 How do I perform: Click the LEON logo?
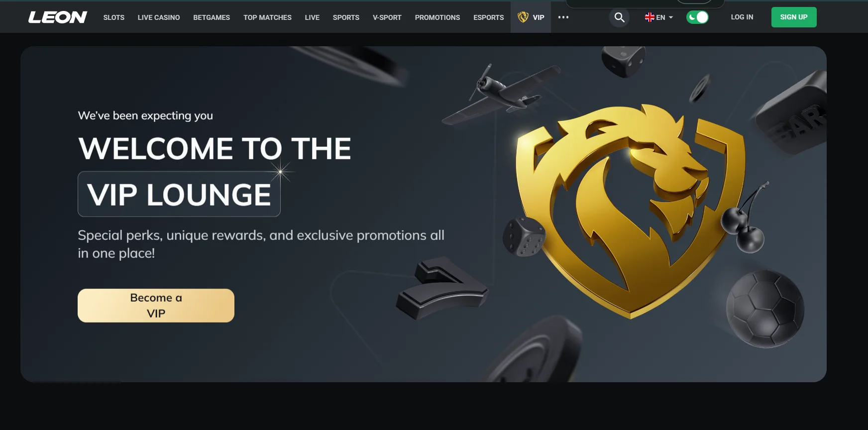click(58, 17)
